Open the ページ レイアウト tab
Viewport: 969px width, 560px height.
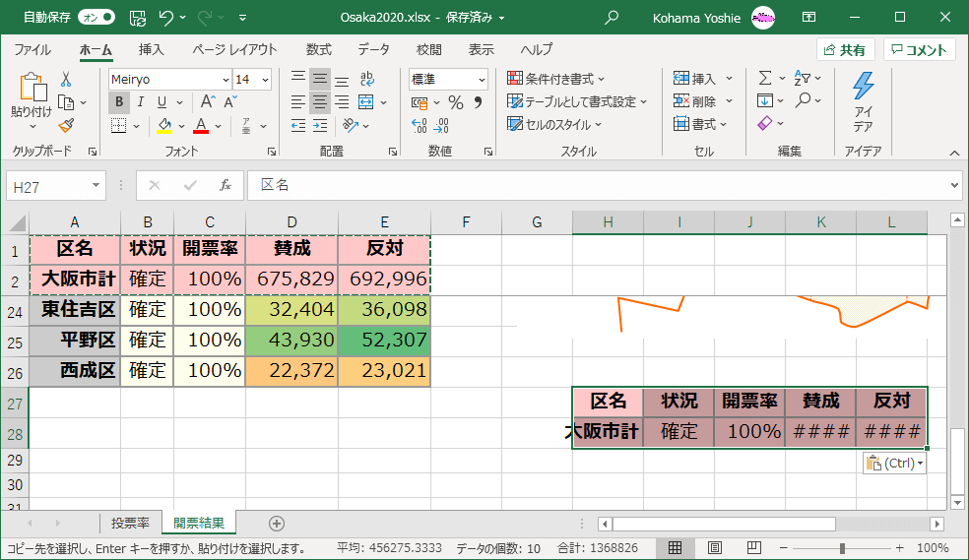[x=234, y=50]
